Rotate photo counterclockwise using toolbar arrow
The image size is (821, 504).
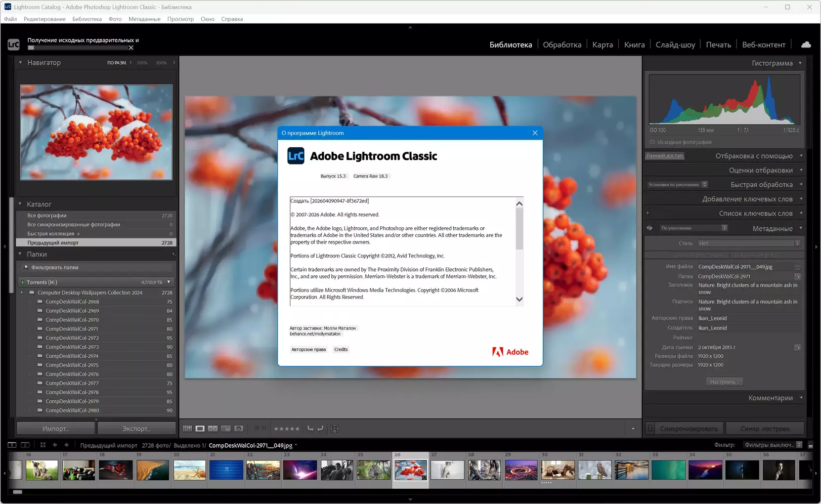pyautogui.click(x=310, y=428)
